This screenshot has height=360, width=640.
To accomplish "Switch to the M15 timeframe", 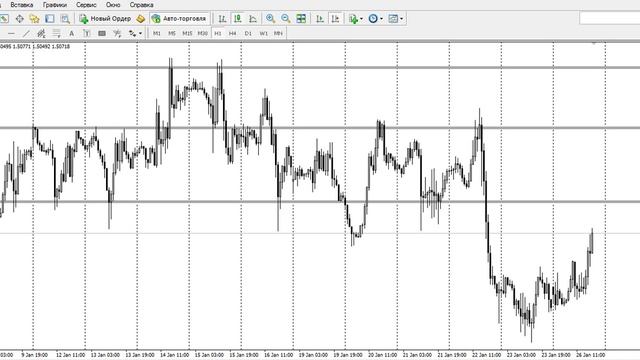I will coord(187,33).
